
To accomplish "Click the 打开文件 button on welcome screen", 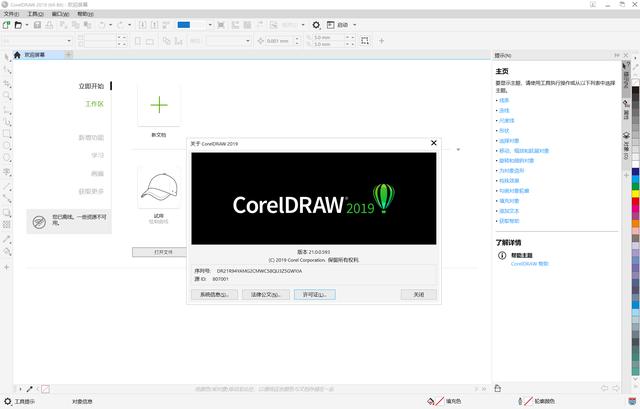I will pyautogui.click(x=159, y=252).
